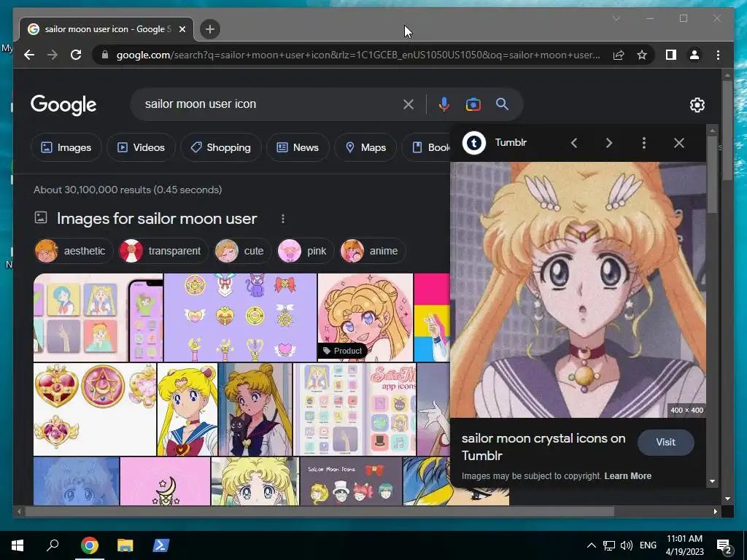Filter images by anime

pos(372,251)
